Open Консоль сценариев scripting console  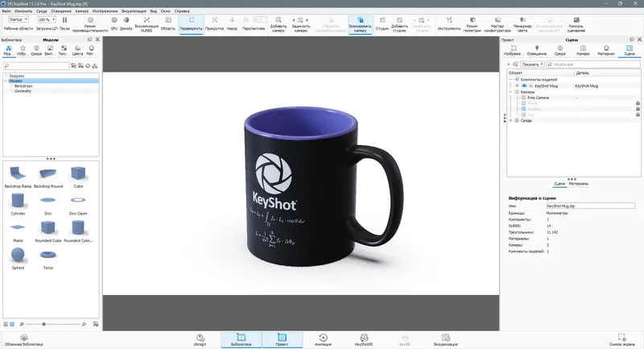(x=576, y=24)
